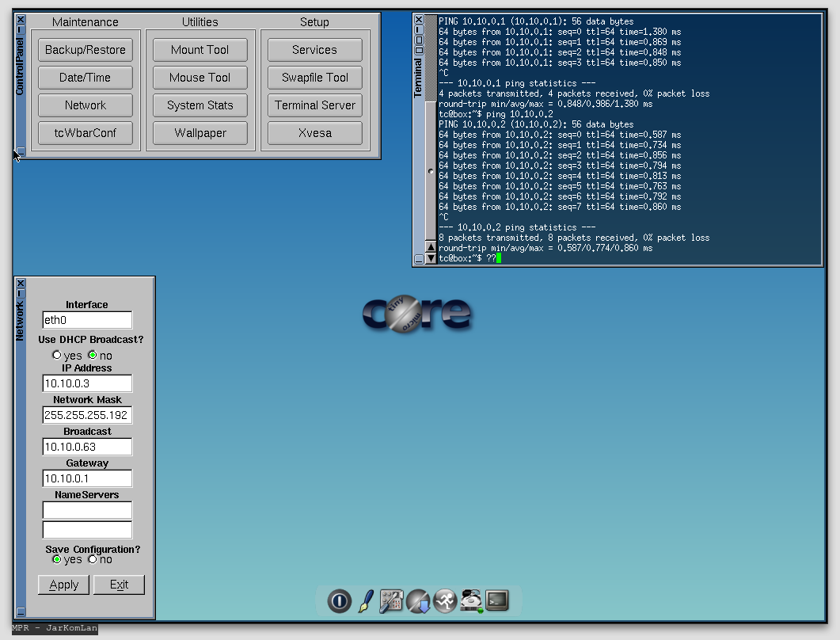Click the Exit button in Network panel
Screen dimensions: 840x640
[119, 585]
